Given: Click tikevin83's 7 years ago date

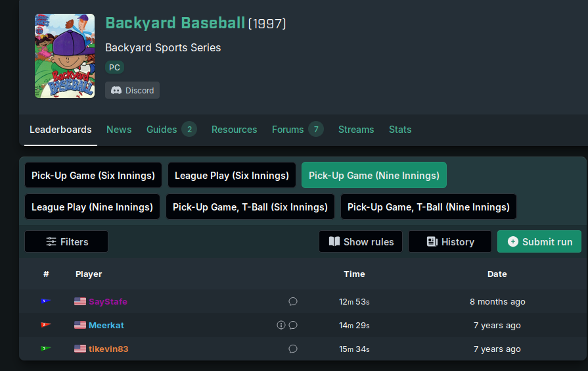Looking at the screenshot, I should [x=497, y=349].
